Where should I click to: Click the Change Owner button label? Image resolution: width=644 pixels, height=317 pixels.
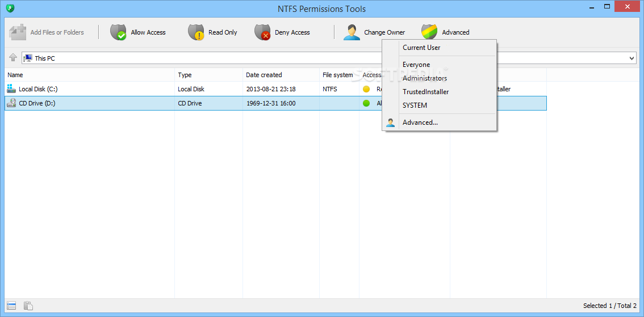384,32
